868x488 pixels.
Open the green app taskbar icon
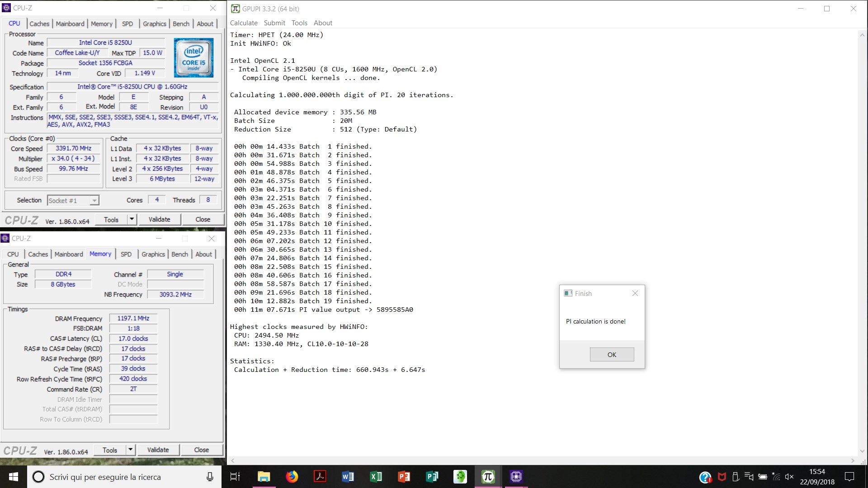[x=460, y=477]
